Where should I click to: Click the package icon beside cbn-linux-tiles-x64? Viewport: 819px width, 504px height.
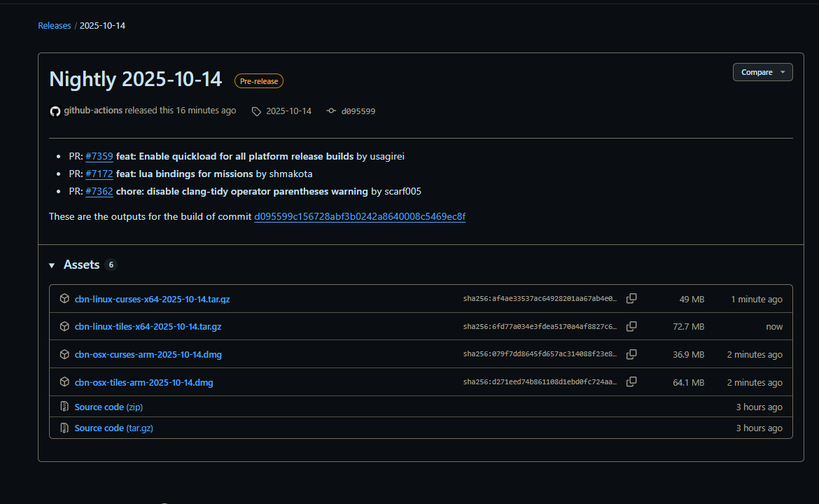pyautogui.click(x=64, y=326)
